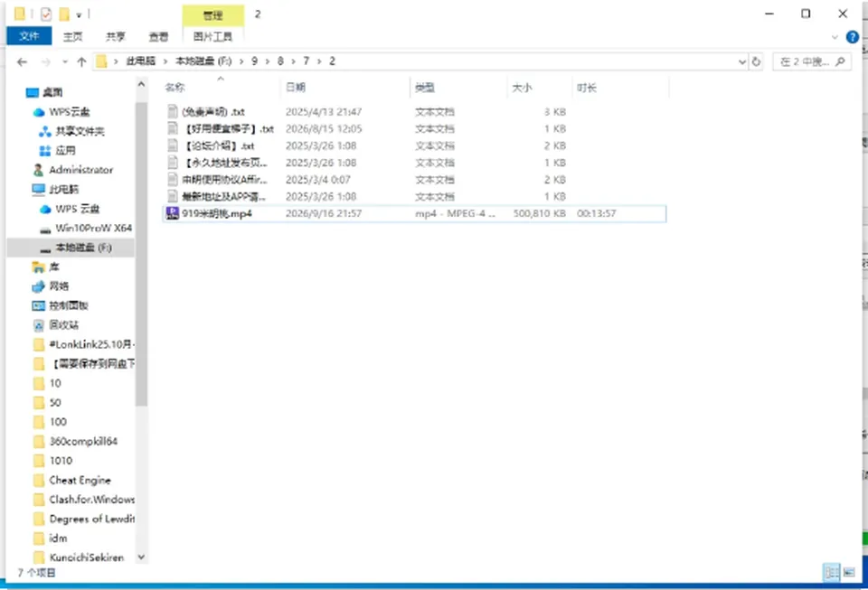
Task: Click the search box field
Action: click(x=812, y=62)
